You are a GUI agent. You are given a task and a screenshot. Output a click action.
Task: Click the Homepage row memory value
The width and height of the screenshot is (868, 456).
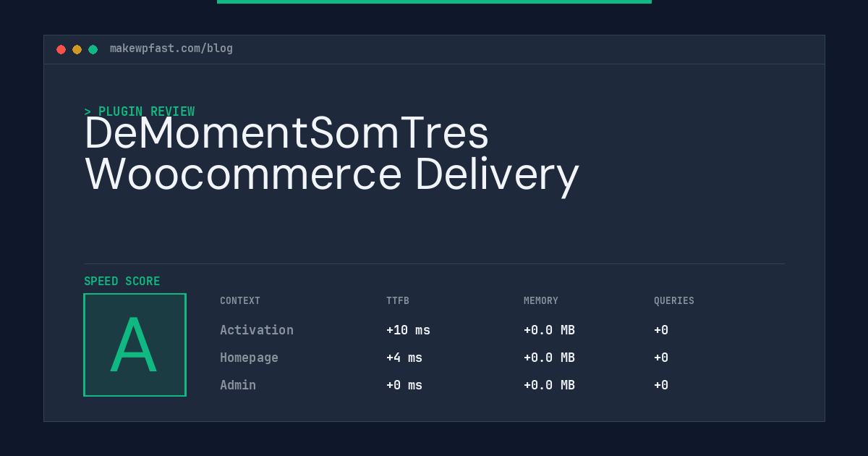(549, 358)
